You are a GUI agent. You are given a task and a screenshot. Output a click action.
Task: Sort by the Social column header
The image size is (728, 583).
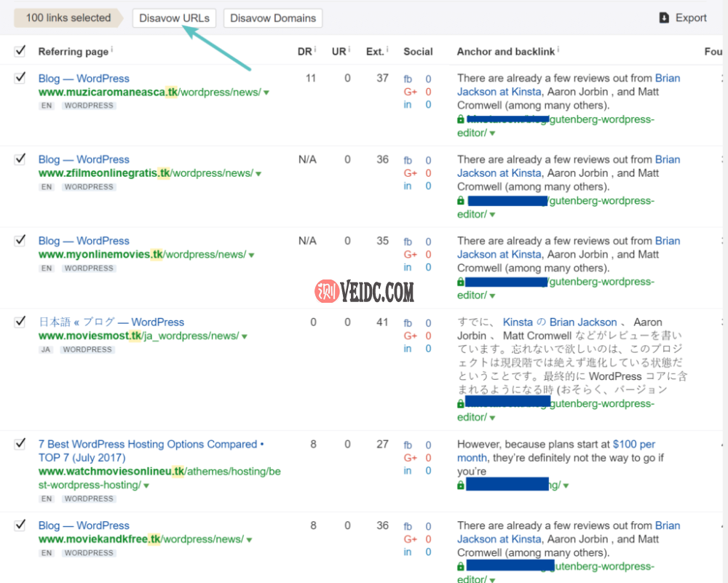coord(418,52)
